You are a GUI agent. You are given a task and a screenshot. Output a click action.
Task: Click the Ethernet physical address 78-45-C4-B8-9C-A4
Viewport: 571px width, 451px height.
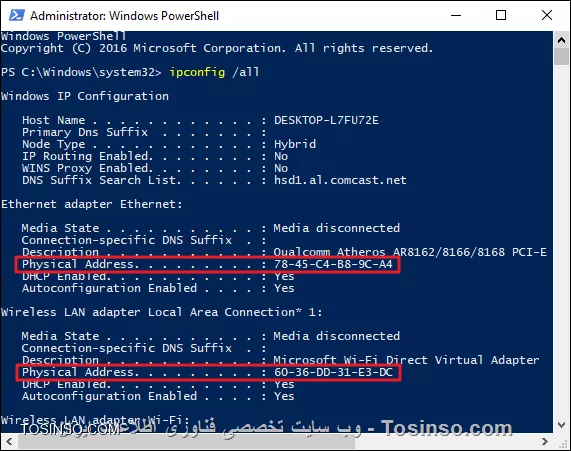(333, 264)
